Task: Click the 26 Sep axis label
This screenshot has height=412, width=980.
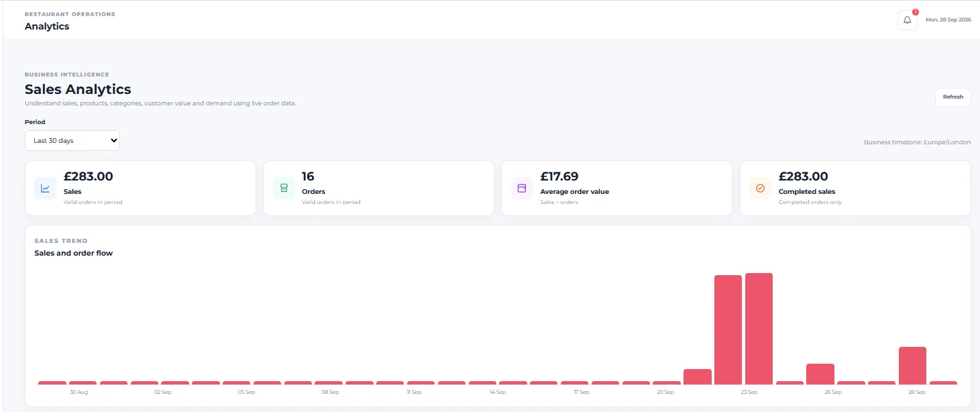Action: click(x=833, y=392)
